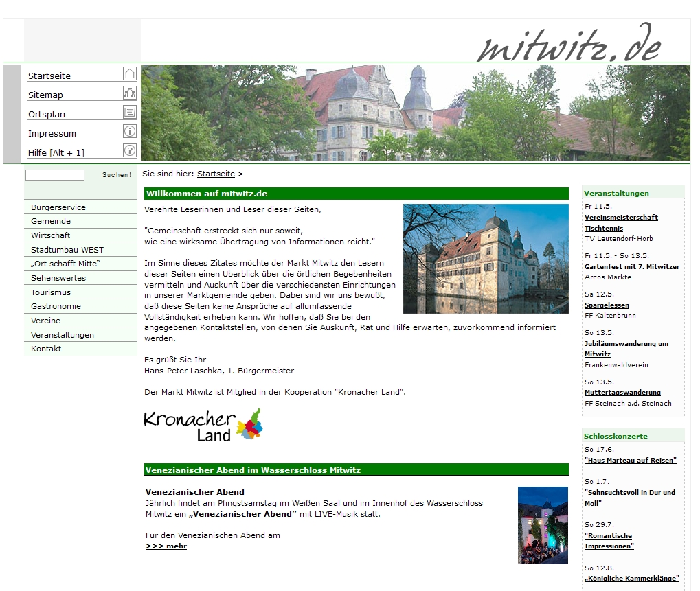The height and width of the screenshot is (591, 700).
Task: Follow the Startseite breadcrumb link
Action: (216, 174)
